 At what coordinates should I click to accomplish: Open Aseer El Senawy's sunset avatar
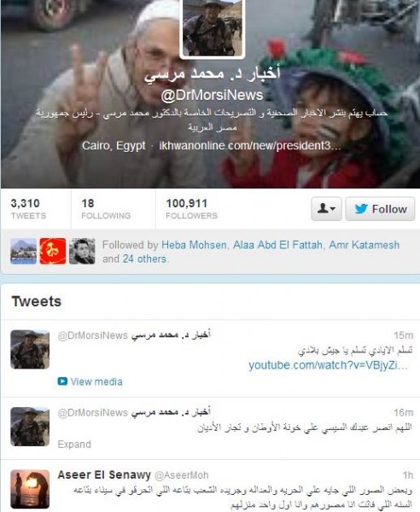(30, 489)
